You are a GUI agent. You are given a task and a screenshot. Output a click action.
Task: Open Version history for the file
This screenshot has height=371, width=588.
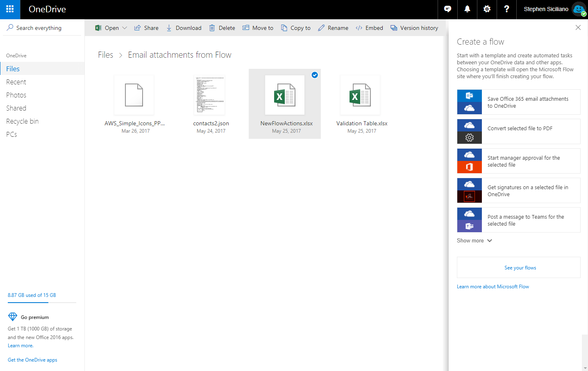(414, 28)
